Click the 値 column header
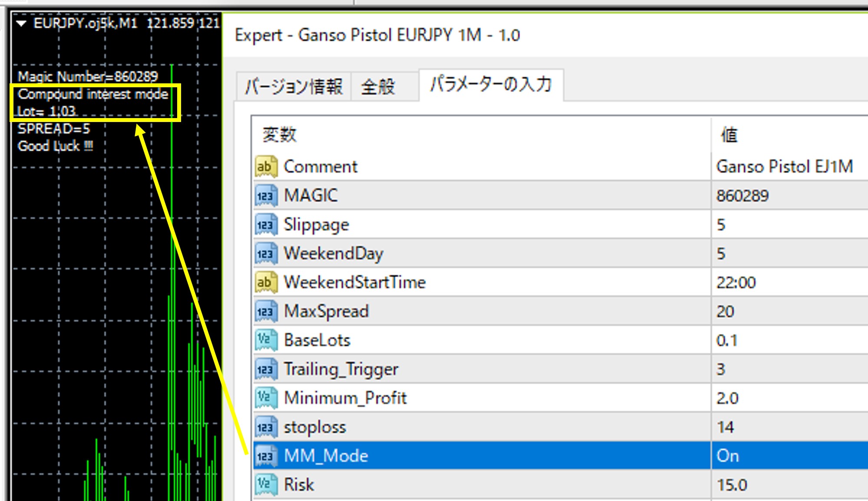The height and width of the screenshot is (501, 868). (x=729, y=135)
